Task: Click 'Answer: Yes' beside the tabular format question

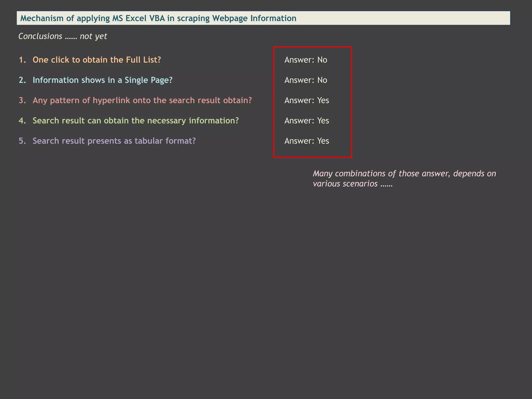Action: (x=307, y=141)
